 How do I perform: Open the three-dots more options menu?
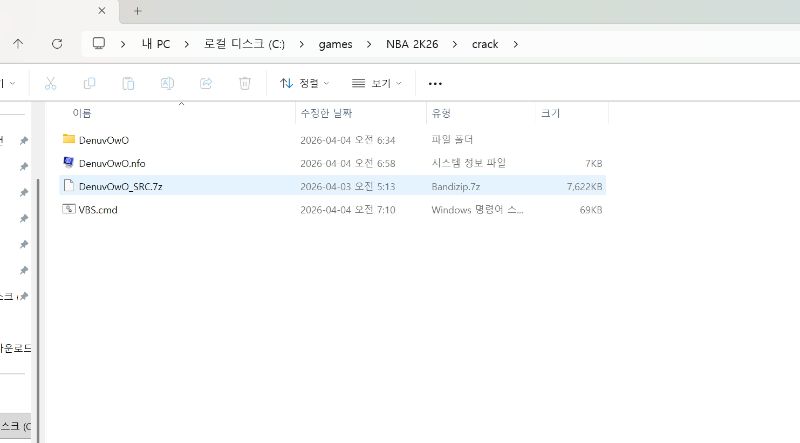coord(435,83)
